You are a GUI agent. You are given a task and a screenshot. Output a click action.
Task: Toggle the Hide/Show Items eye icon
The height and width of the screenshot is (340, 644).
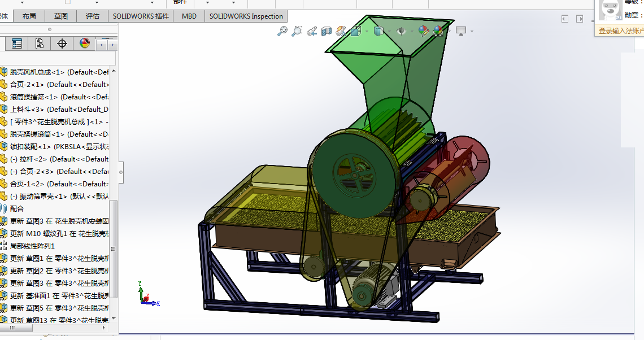tap(401, 31)
